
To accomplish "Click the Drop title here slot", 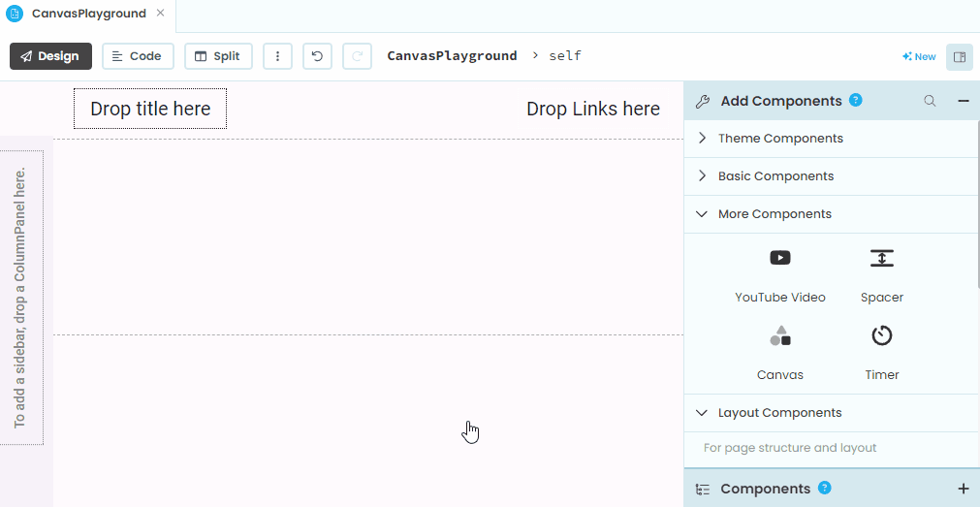I will 150,109.
